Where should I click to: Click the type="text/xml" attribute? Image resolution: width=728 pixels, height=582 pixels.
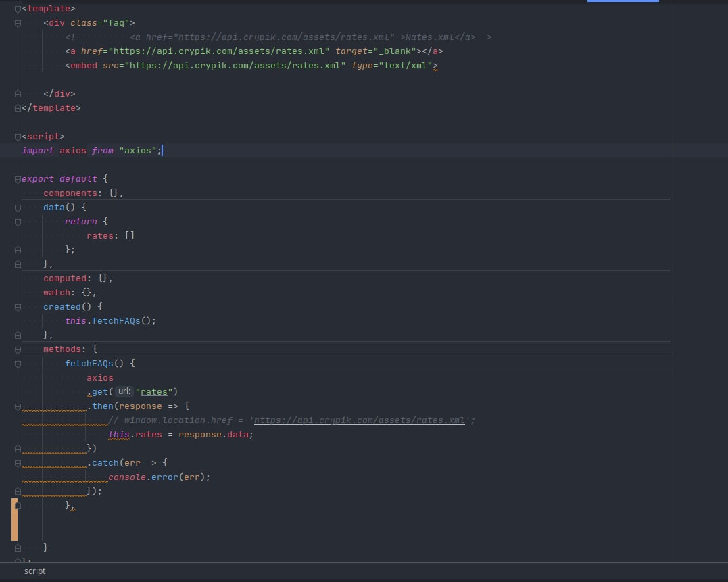pyautogui.click(x=392, y=66)
